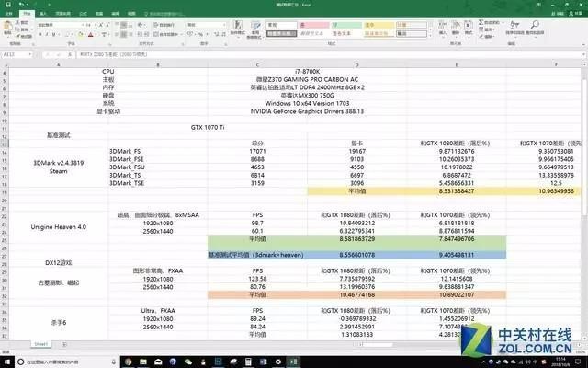Image resolution: width=588 pixels, height=368 pixels.
Task: Open Conditional Formatting (条件格式)
Action: point(237,29)
